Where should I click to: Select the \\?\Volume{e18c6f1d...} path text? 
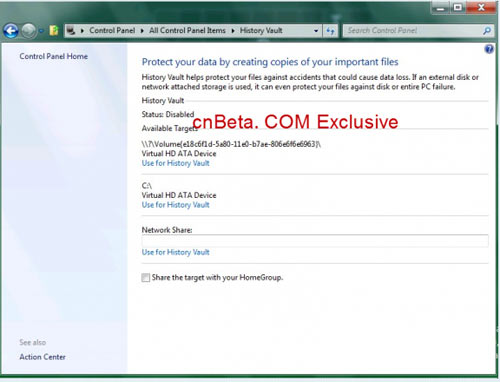coord(231,144)
